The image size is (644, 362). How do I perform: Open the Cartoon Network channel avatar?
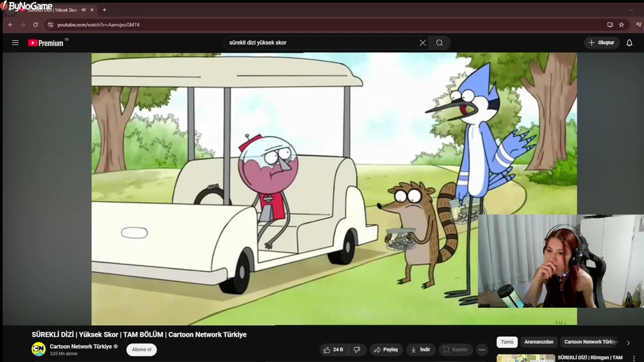39,349
